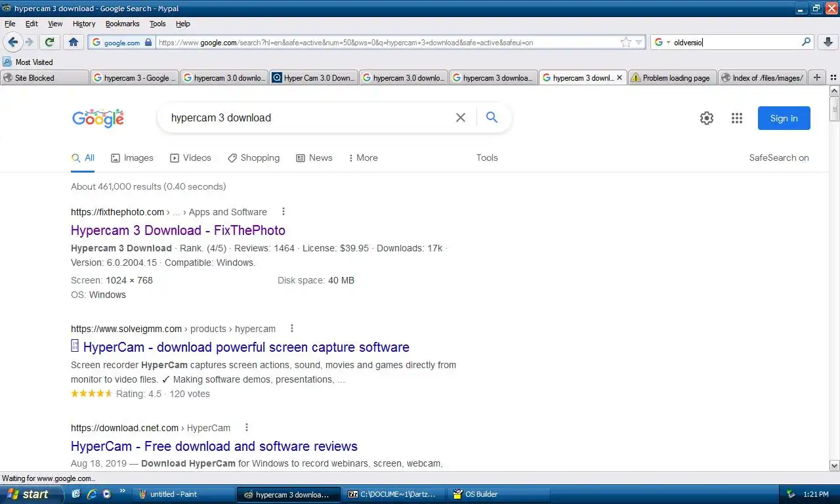This screenshot has width=840, height=504.
Task: Submit search with blue magnifier icon
Action: (x=492, y=117)
